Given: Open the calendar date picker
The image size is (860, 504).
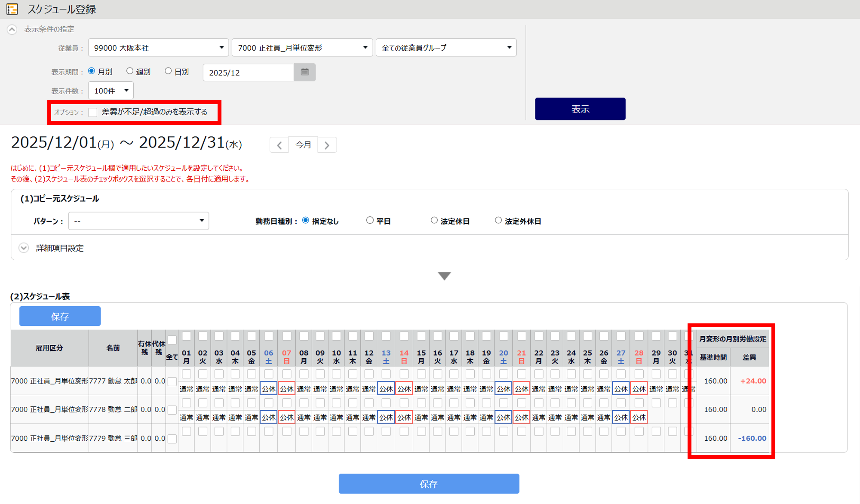Looking at the screenshot, I should click(x=304, y=72).
